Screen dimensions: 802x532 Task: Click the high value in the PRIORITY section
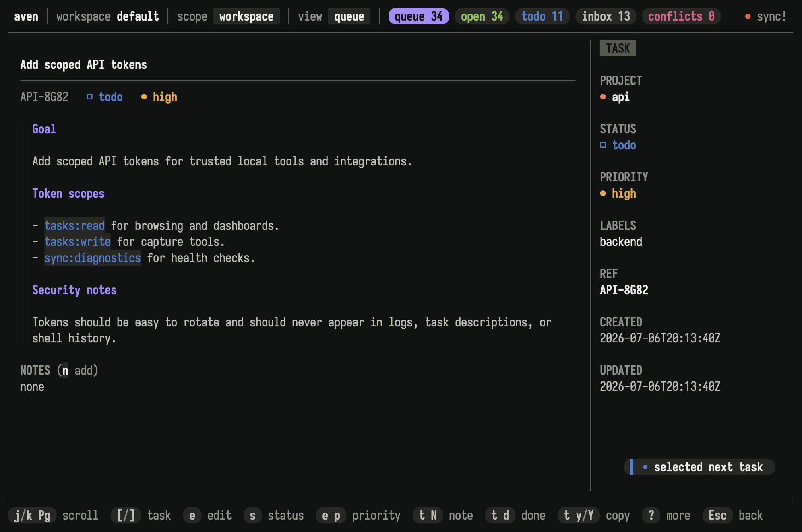[x=624, y=194]
